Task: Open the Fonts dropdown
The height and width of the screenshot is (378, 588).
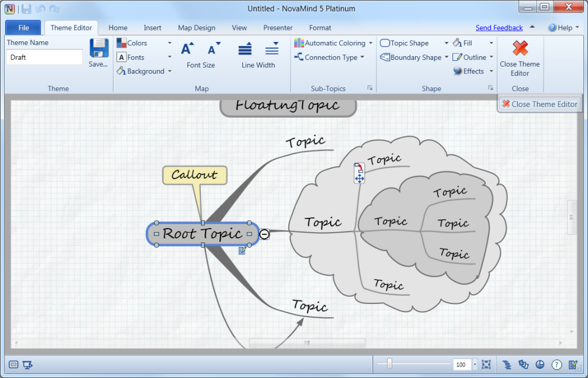Action: click(144, 57)
